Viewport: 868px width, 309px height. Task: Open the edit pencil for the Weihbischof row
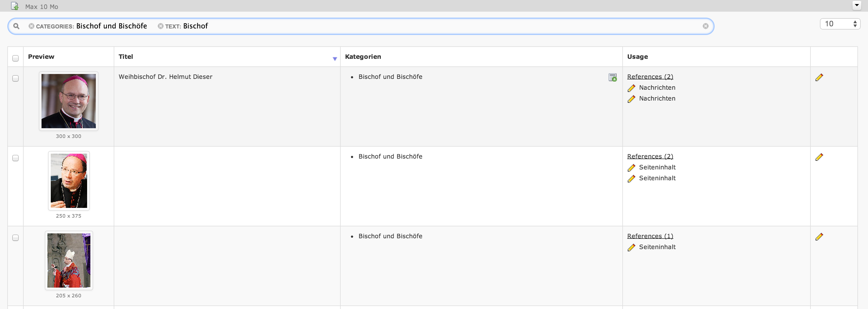coord(819,77)
